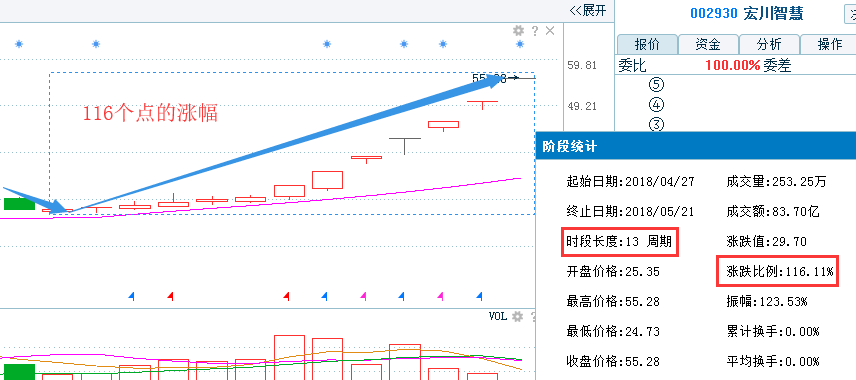Viewport: 856px width, 380px height.
Task: Click the first blue star info marker
Action: pos(19,44)
